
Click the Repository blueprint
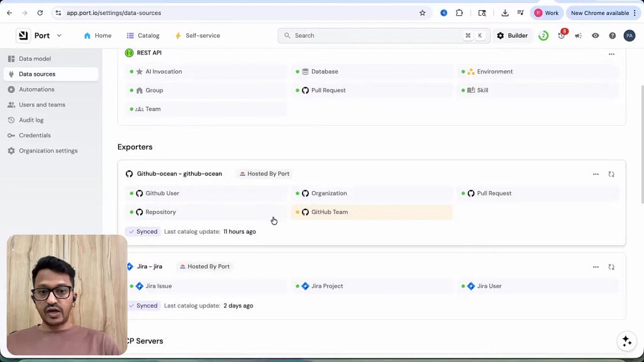(x=206, y=212)
